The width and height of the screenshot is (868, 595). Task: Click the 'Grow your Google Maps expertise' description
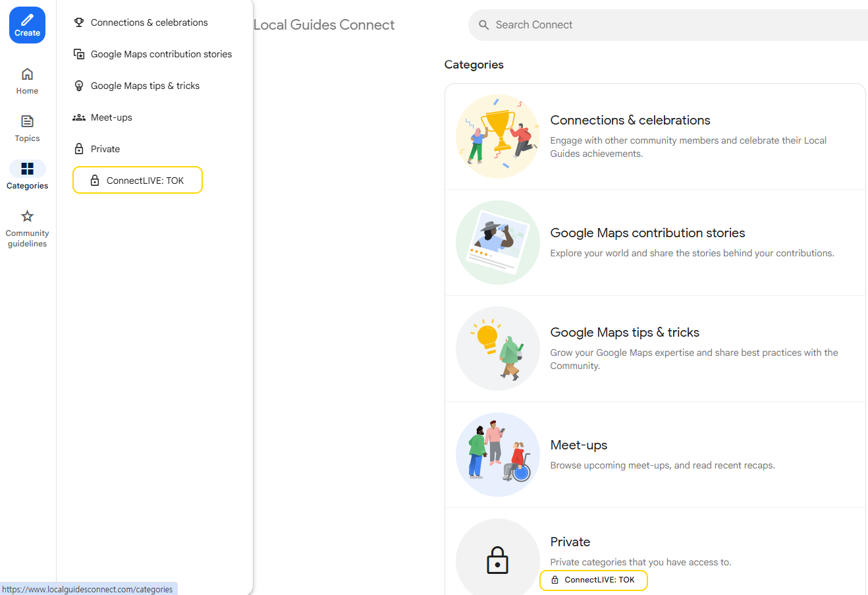tap(694, 359)
